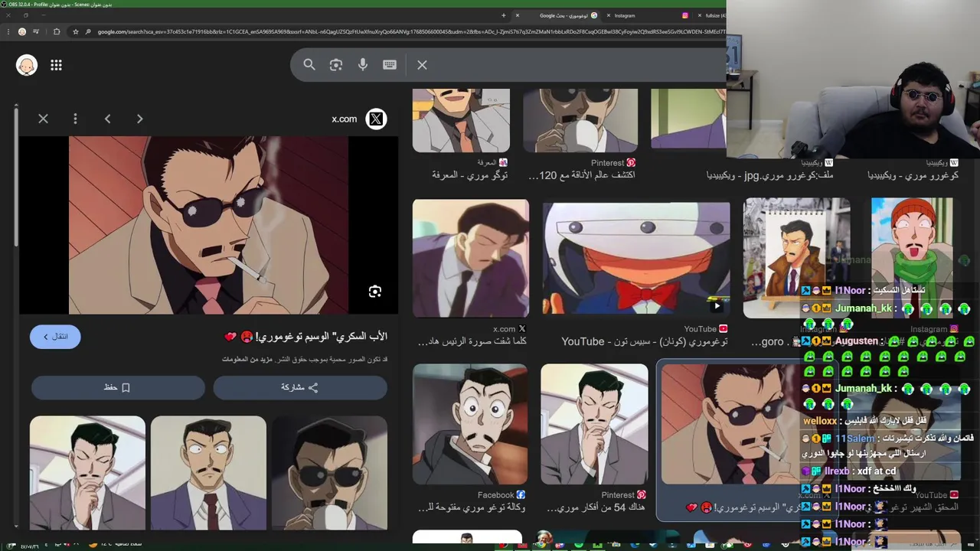Viewport: 980px width, 551px height.
Task: Select related image of man thinking in gray suit
Action: point(87,473)
